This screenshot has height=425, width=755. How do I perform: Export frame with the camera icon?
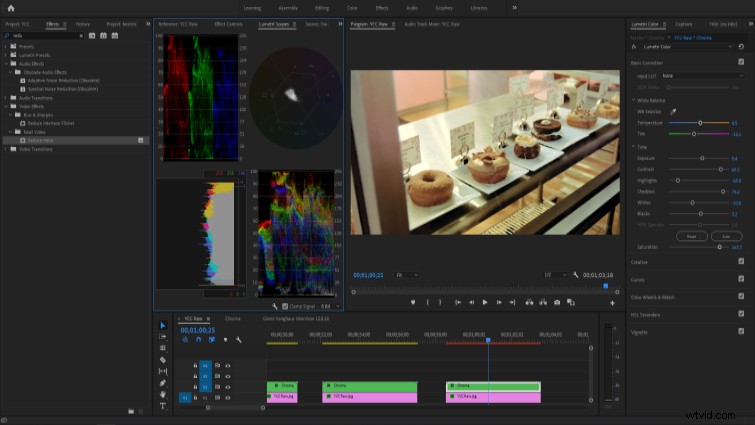(557, 302)
